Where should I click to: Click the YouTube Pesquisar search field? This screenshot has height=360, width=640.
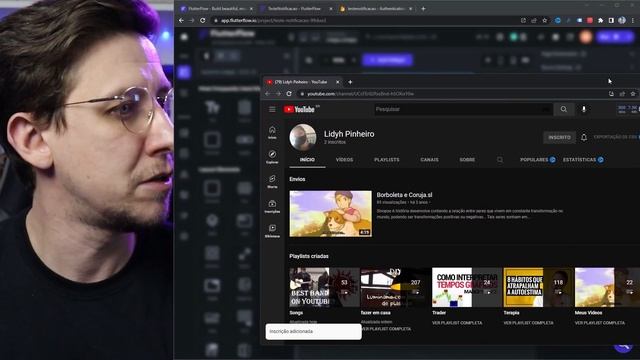[463, 109]
